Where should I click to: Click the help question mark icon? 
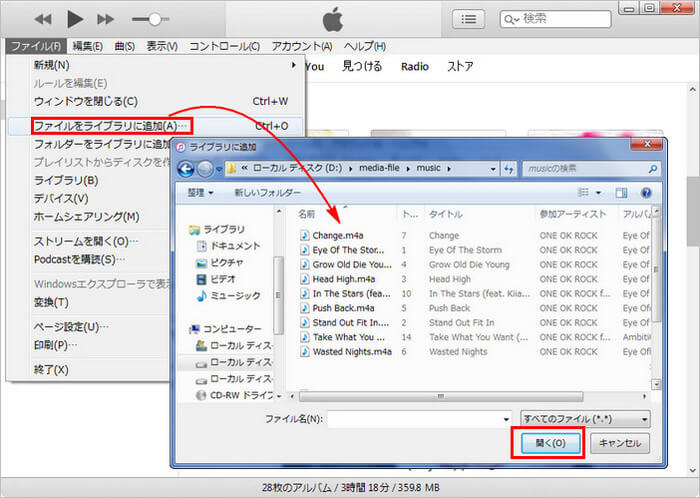[646, 193]
